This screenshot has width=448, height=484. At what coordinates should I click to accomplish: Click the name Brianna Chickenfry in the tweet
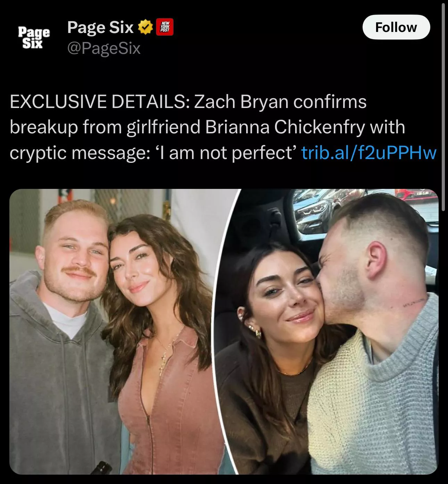click(285, 127)
